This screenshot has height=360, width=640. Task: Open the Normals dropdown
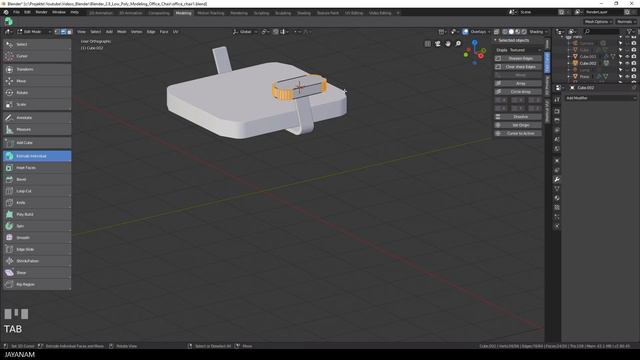(626, 22)
